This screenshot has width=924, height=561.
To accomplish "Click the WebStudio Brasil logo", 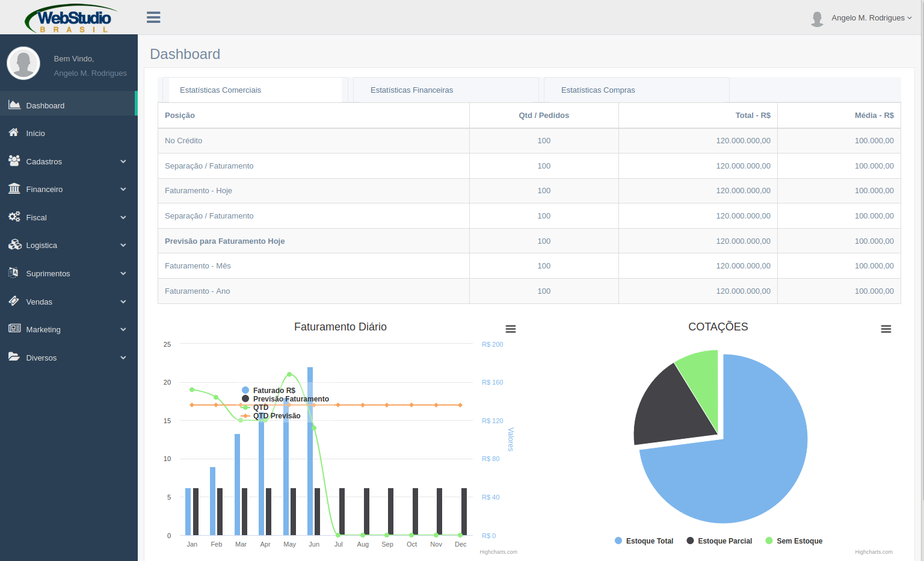I will (70, 19).
